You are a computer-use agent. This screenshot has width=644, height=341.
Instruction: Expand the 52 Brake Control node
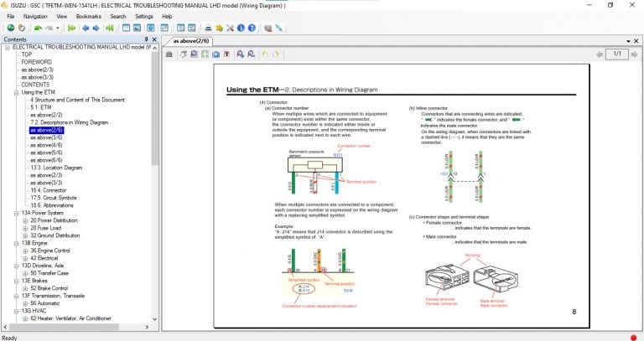pyautogui.click(x=25, y=288)
